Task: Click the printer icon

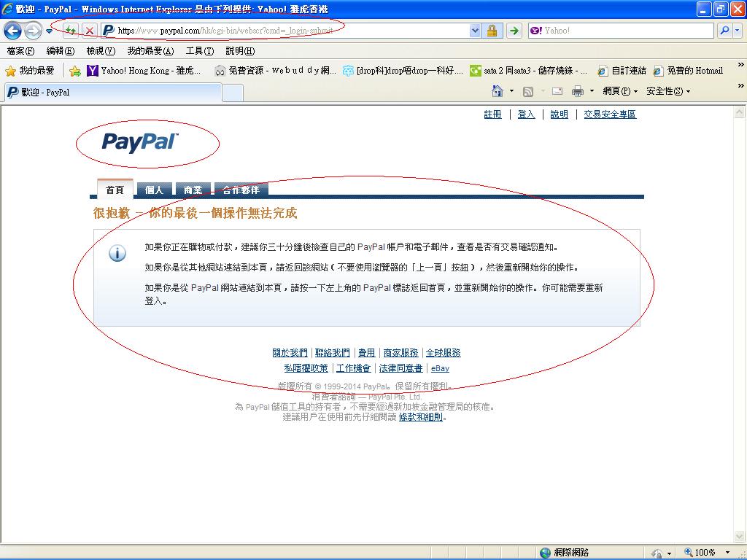Action: 578,91
